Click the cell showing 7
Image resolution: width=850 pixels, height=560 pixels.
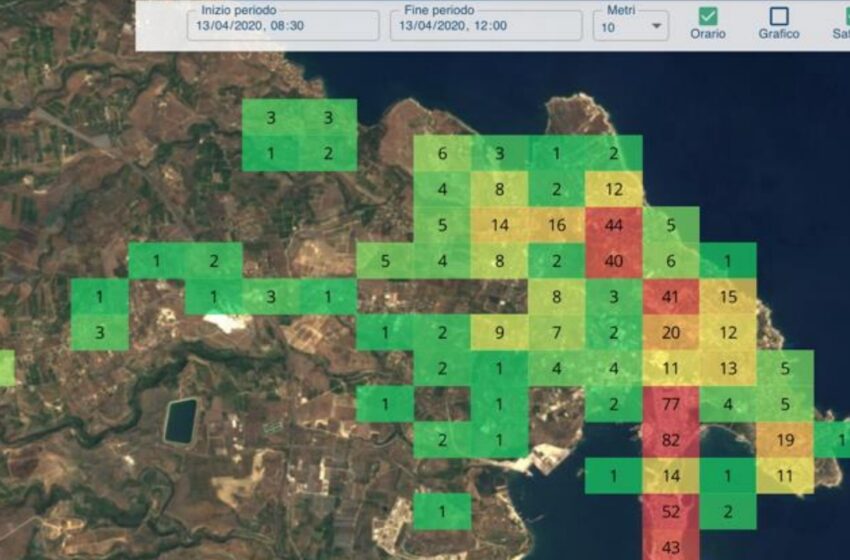pyautogui.click(x=557, y=332)
